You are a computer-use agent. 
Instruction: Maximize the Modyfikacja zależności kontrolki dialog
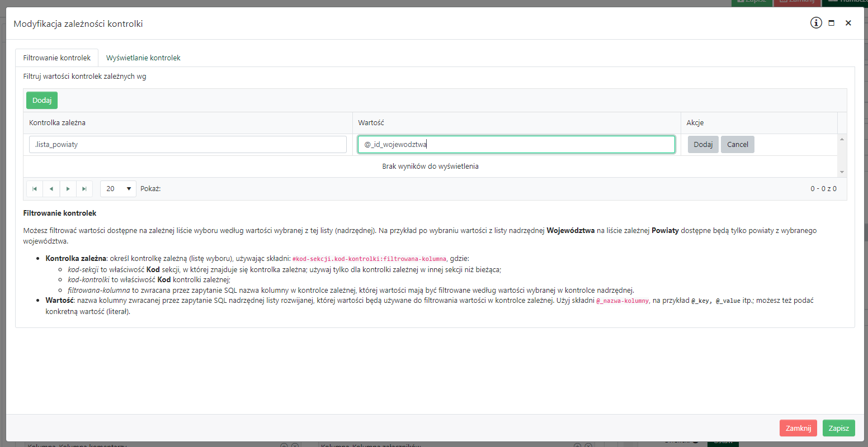[x=832, y=23]
